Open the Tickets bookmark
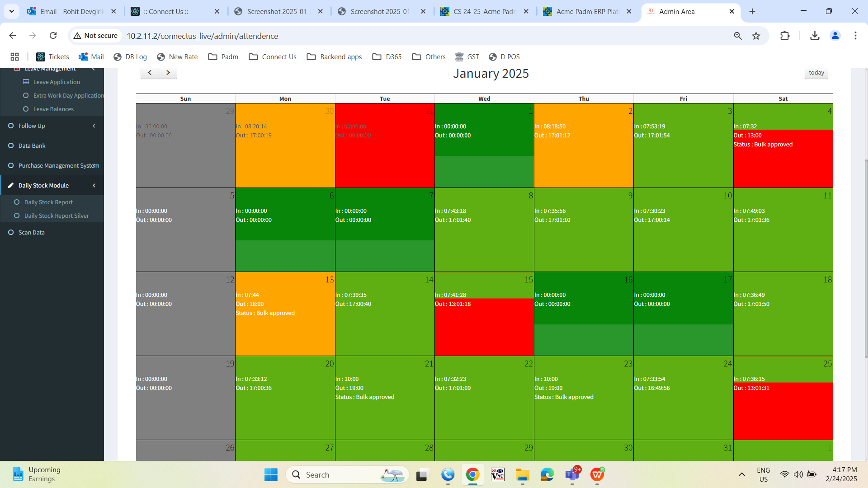The width and height of the screenshot is (868, 488). pos(52,57)
